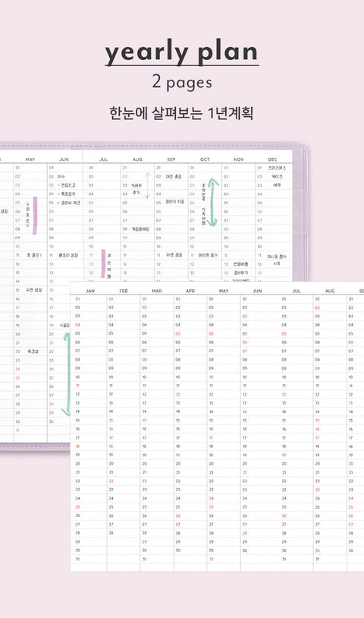Image resolution: width=364 pixels, height=618 pixels.
Task: Click red date 01 under JAN, front sheet
Action: tap(77, 299)
